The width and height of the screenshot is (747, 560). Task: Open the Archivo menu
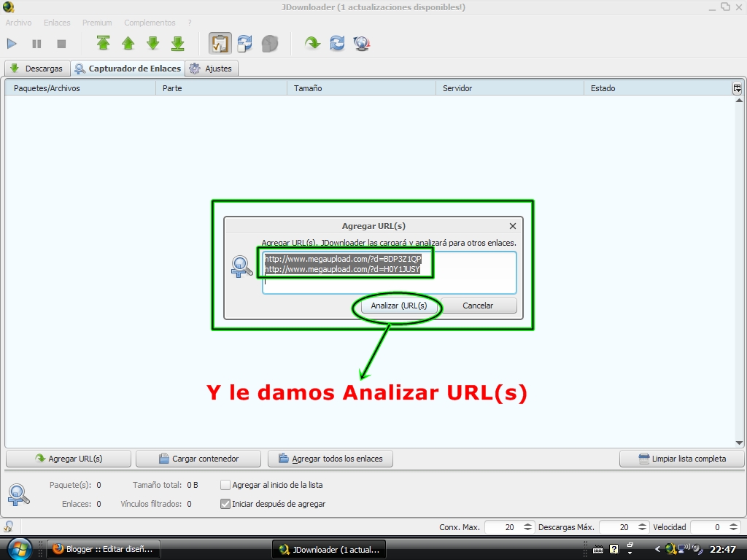tap(18, 23)
